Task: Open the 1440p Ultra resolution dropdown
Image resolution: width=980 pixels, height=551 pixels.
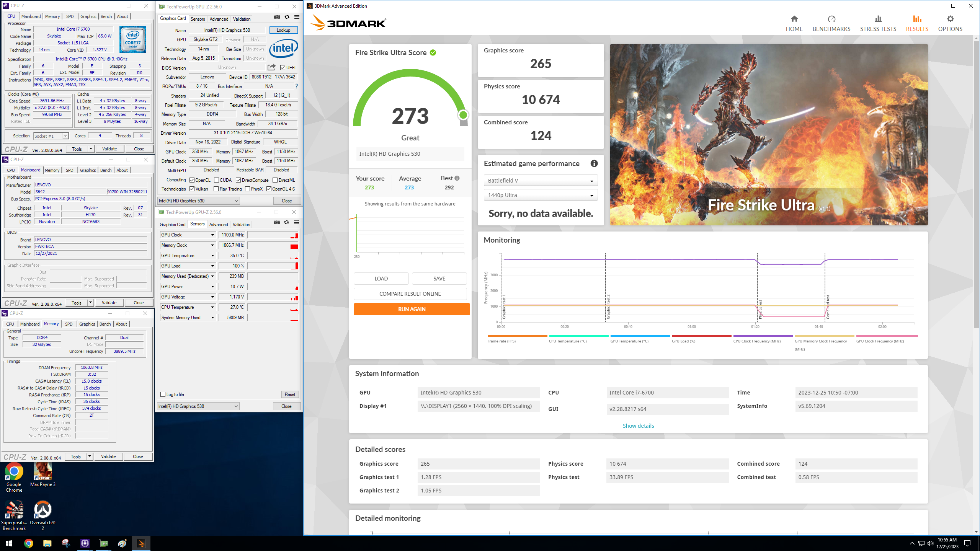Action: coord(541,195)
